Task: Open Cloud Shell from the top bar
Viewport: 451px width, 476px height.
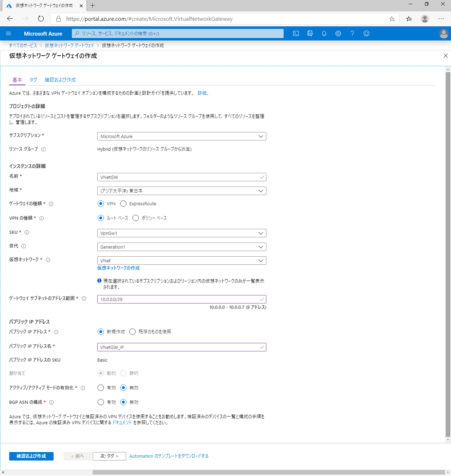Action: pyautogui.click(x=296, y=33)
